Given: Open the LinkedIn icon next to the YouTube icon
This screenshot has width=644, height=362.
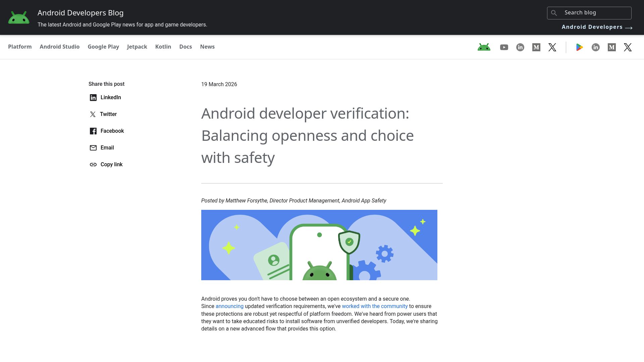Looking at the screenshot, I should [520, 47].
